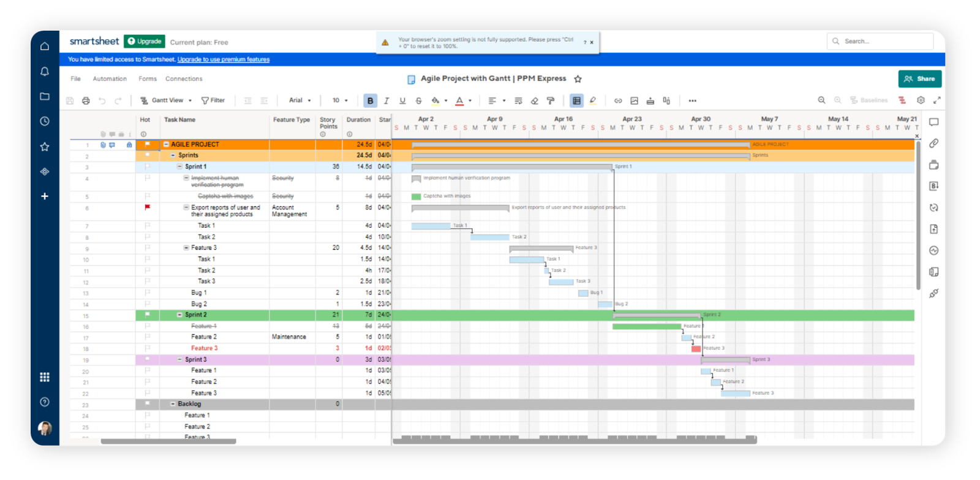Open WorkApps diamond icon in sidebar
This screenshot has height=480, width=980.
(45, 171)
